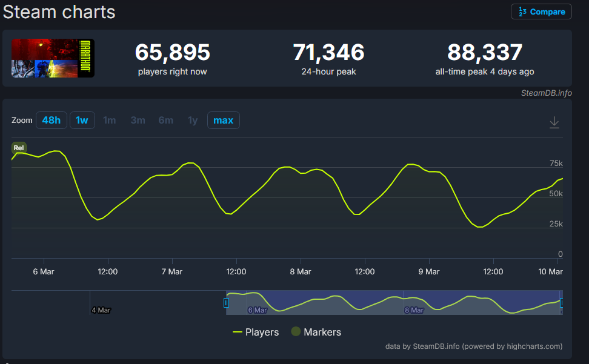Open the Marathon game thumbnail image
The height and width of the screenshot is (364, 589).
53,58
